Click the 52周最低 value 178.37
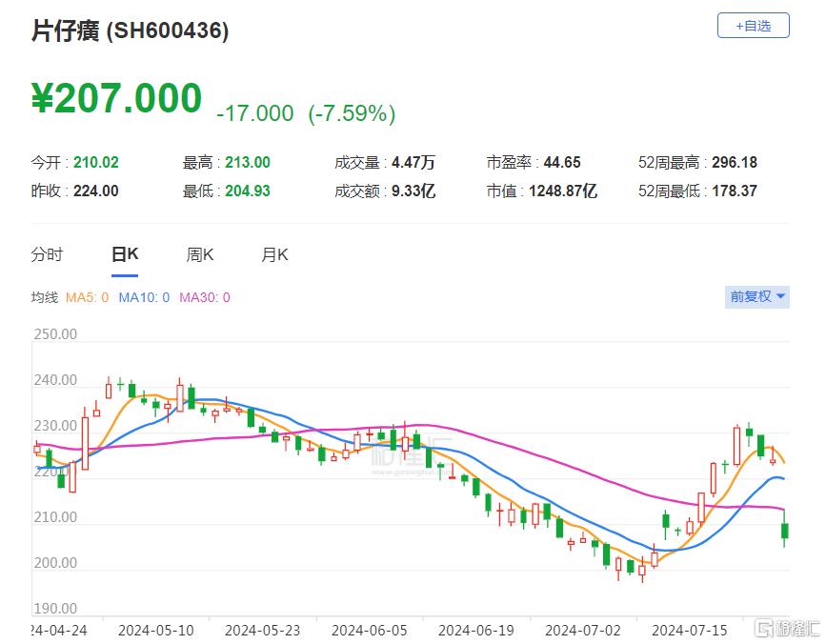The height and width of the screenshot is (644, 826). (735, 191)
